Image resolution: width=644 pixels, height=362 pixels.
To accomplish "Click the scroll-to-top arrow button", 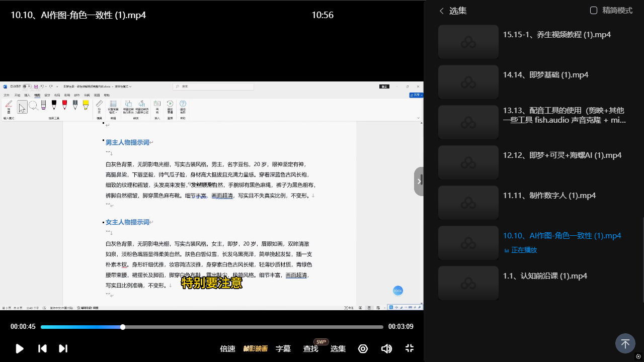I will click(625, 344).
